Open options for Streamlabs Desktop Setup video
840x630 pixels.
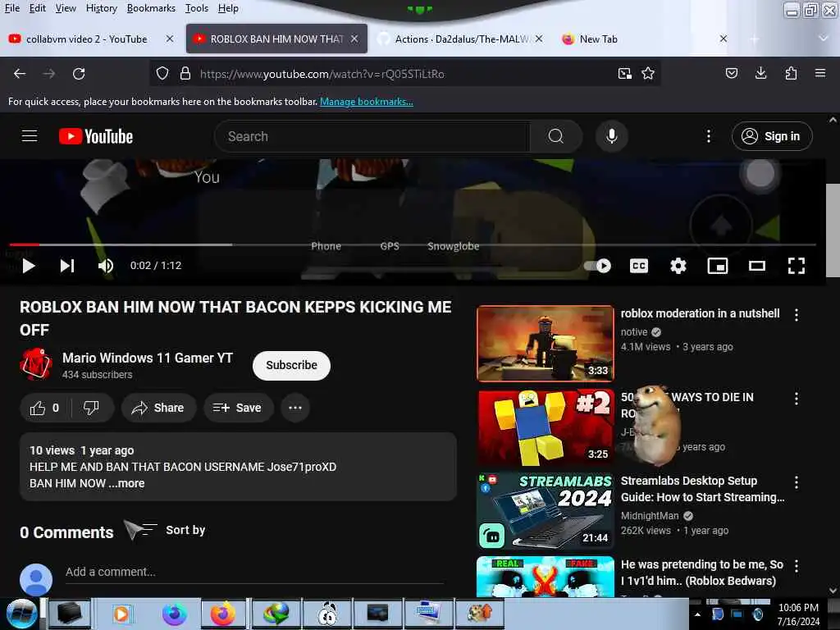coord(797,482)
